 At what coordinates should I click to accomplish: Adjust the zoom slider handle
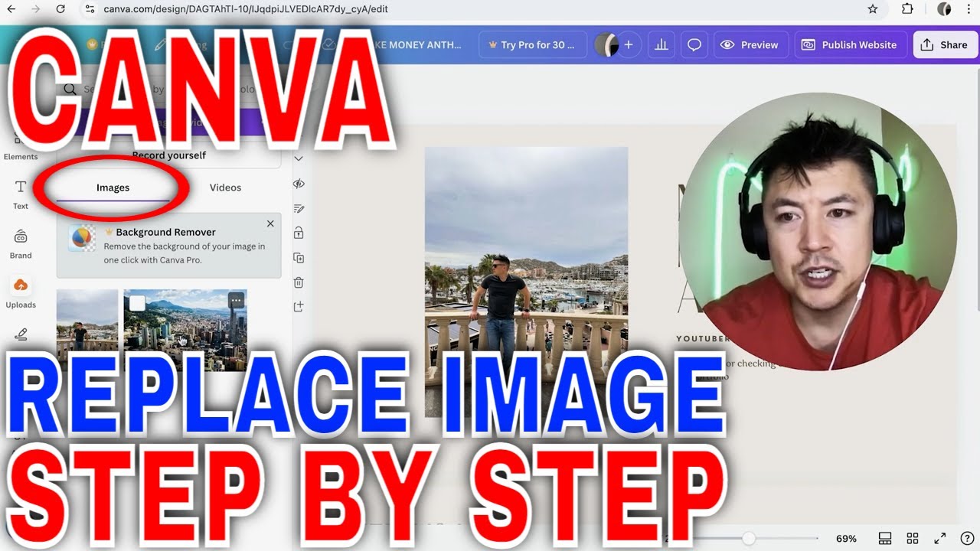tap(748, 538)
